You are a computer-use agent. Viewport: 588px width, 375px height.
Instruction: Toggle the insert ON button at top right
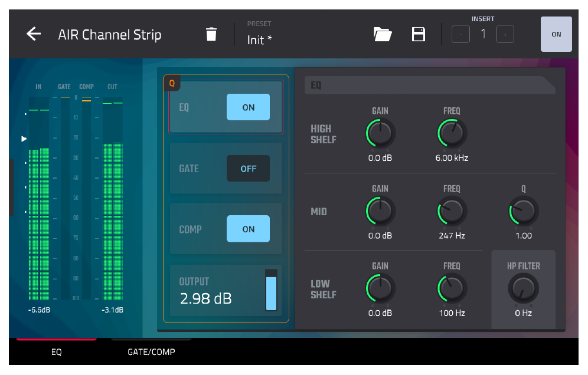click(x=556, y=34)
